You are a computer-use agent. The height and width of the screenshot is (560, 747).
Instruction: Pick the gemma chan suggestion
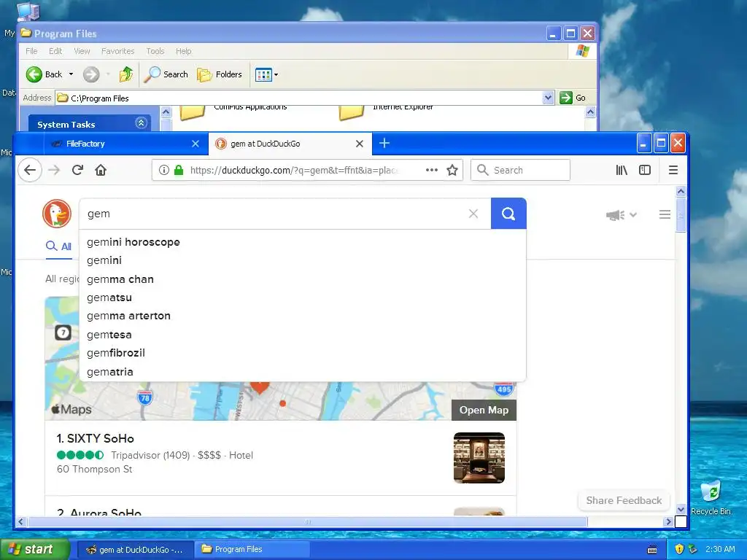[303, 279]
